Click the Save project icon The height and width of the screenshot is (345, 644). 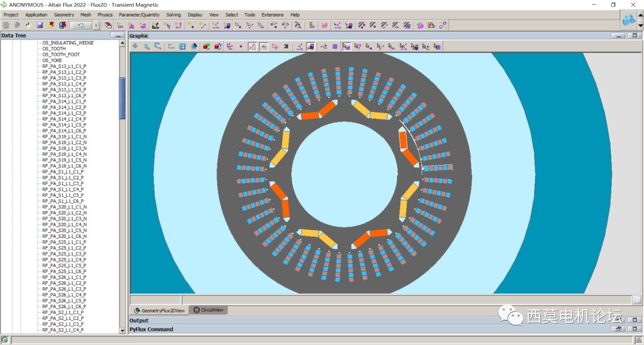[40, 25]
